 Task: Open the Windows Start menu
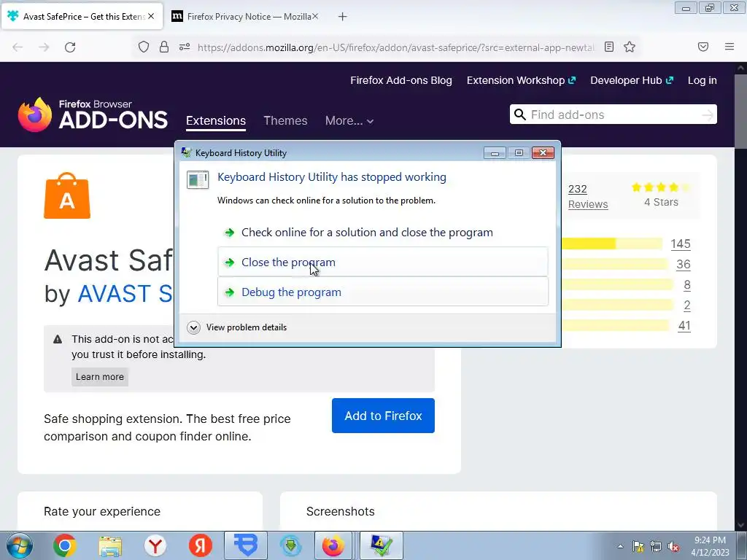point(19,545)
